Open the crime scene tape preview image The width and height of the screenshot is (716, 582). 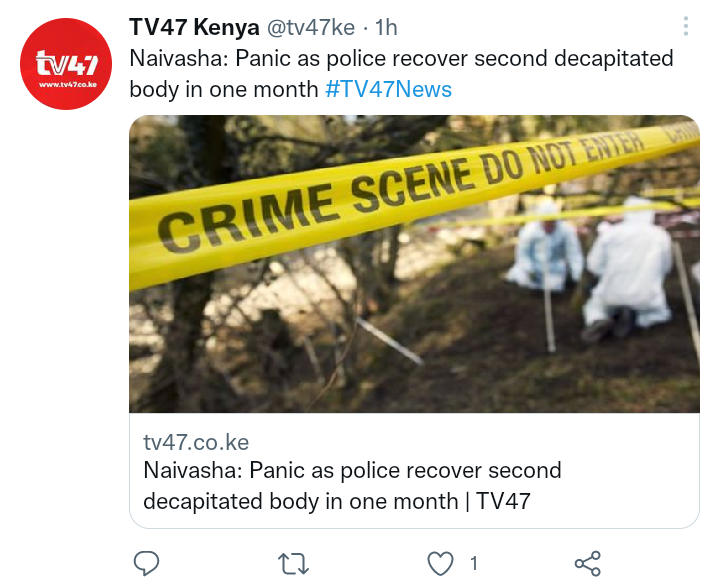(x=414, y=264)
